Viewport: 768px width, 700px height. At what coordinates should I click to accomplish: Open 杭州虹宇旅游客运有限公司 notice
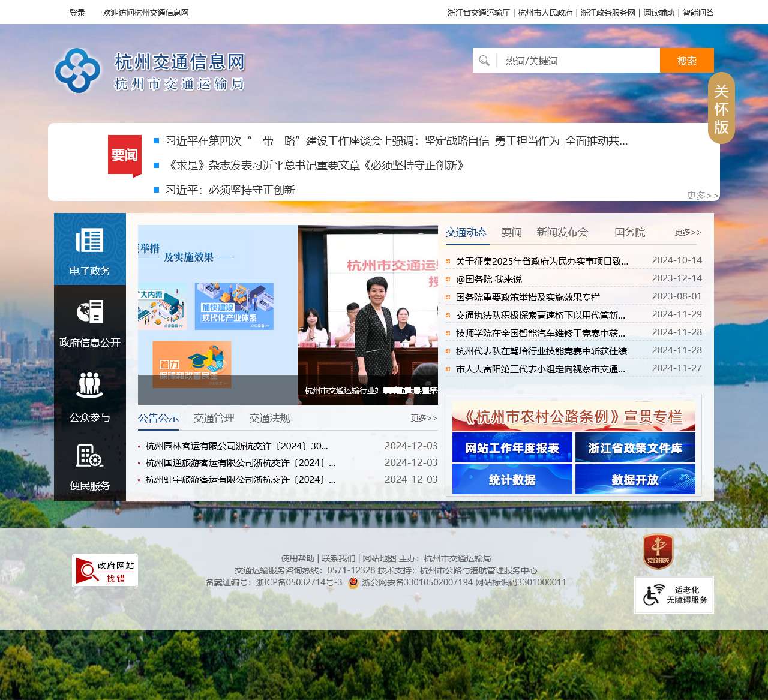(241, 479)
